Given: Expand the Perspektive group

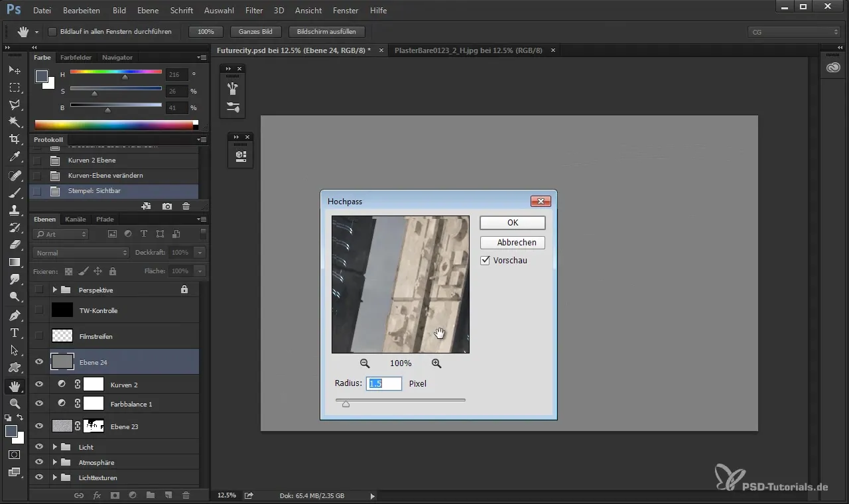Looking at the screenshot, I should point(55,290).
